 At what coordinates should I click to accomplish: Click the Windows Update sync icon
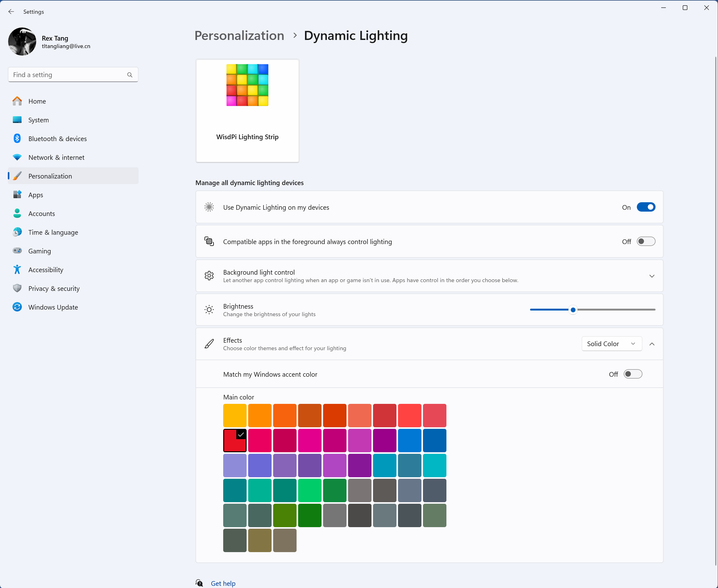click(x=17, y=307)
